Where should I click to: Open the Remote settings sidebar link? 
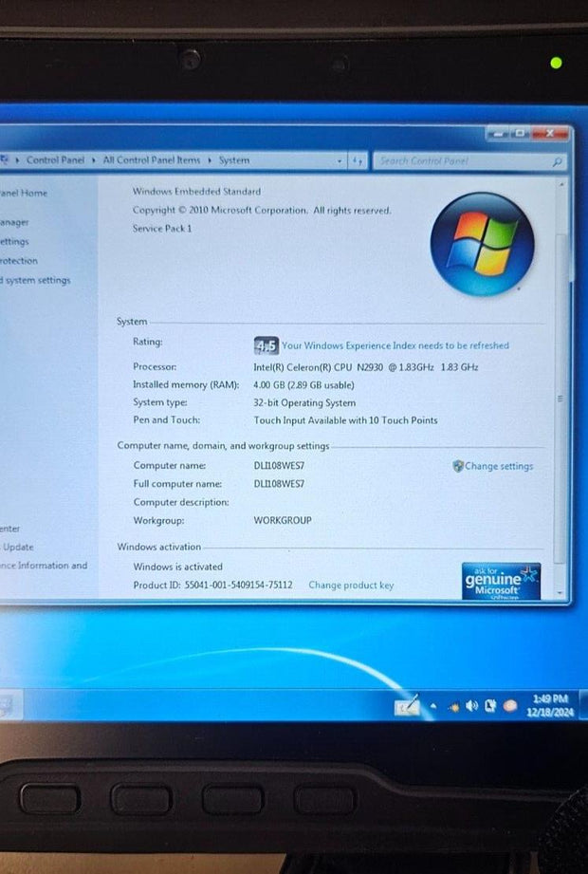(x=14, y=241)
